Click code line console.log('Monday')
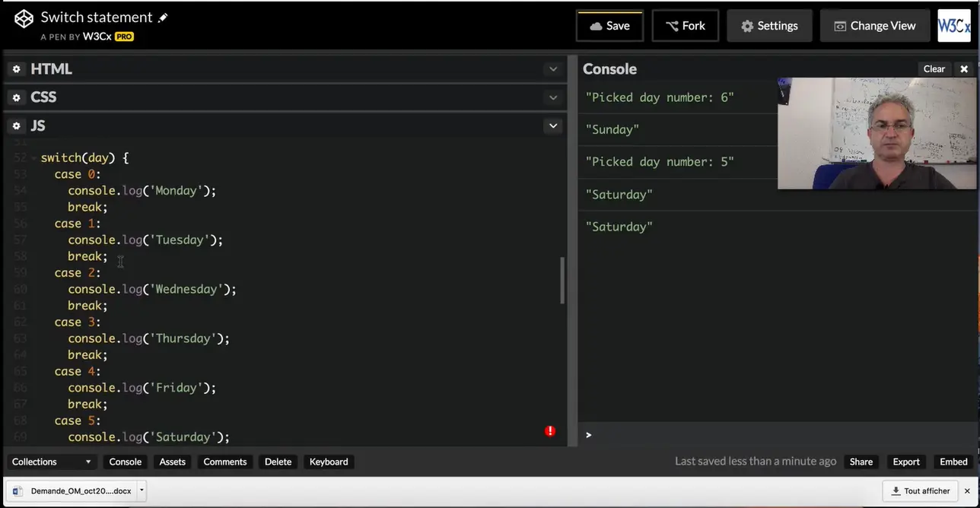Viewport: 980px width, 508px height. [x=142, y=191]
